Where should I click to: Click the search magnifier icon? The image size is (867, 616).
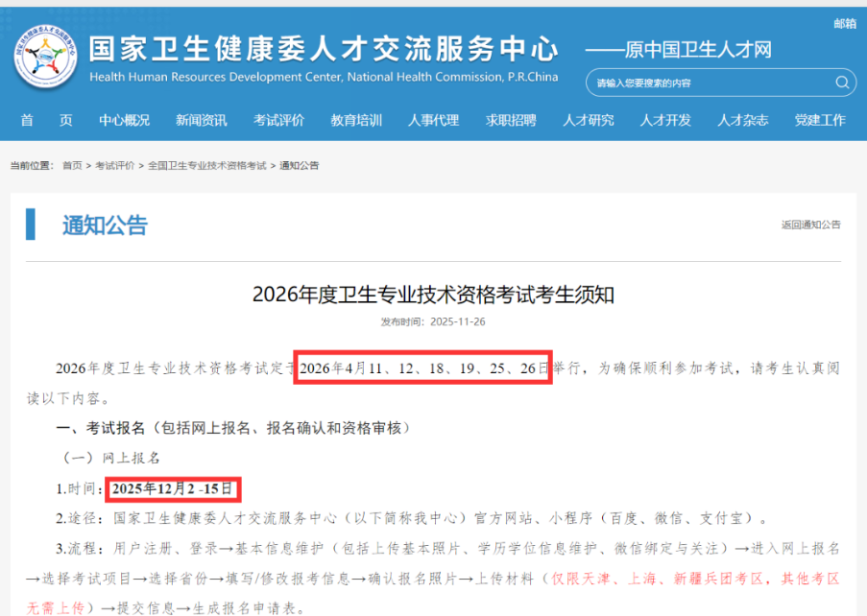(x=843, y=83)
